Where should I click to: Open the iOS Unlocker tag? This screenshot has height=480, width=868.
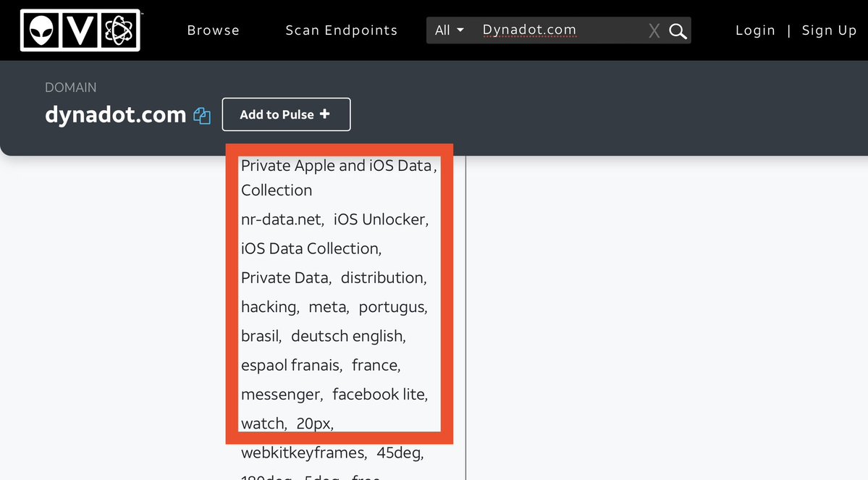point(380,219)
